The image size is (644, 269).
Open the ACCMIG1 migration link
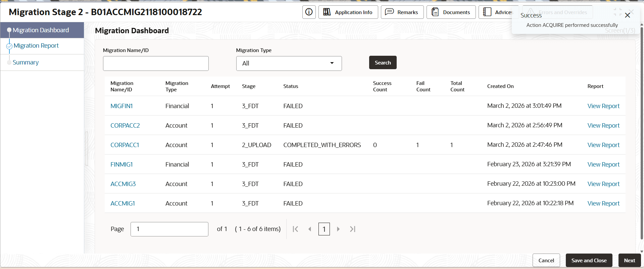pos(122,204)
